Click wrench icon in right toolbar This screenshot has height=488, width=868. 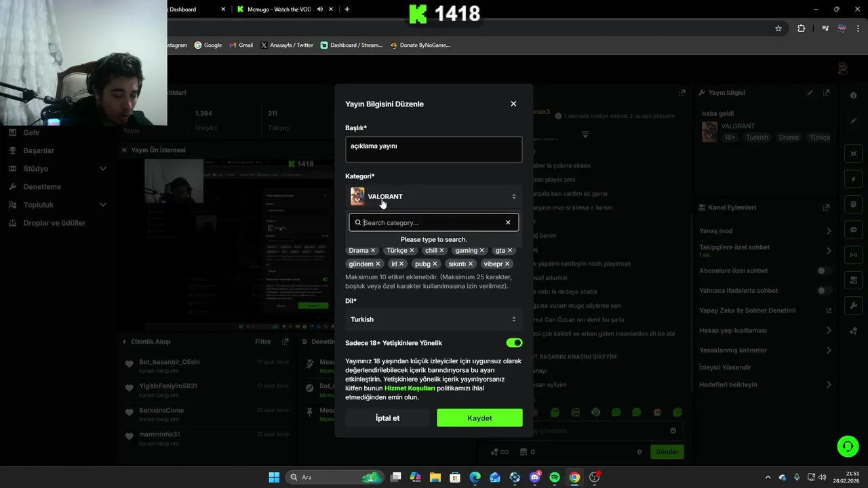pyautogui.click(x=854, y=306)
